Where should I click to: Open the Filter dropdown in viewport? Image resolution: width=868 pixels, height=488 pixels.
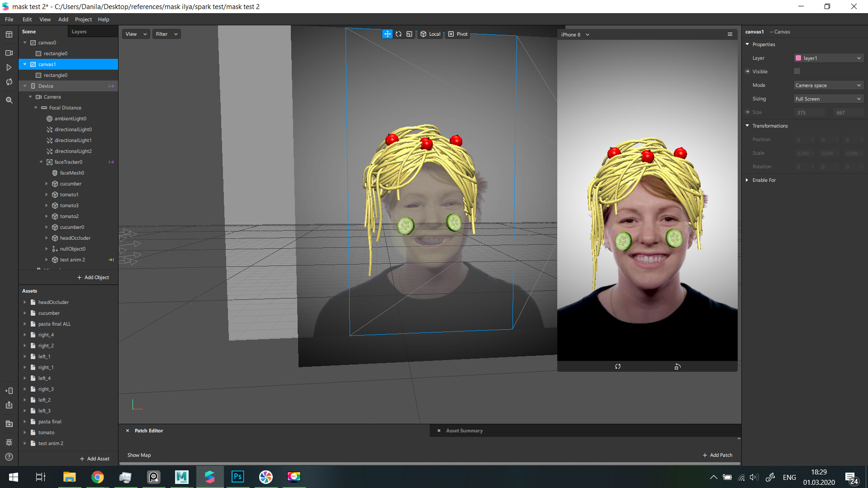166,34
